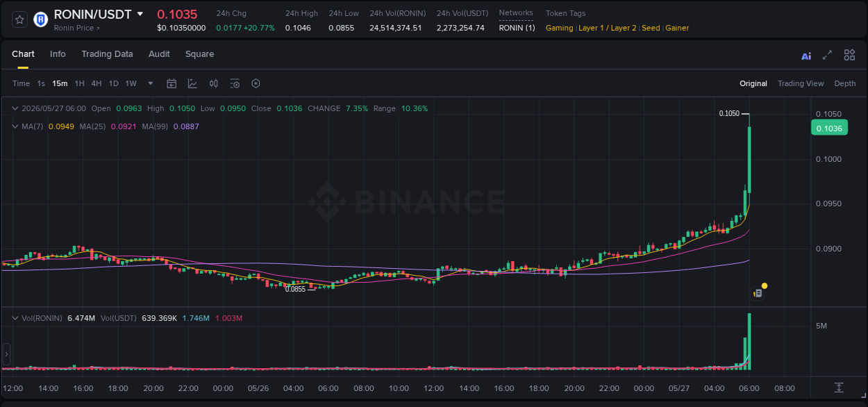Click the 0.0855 low price marker label
The height and width of the screenshot is (407, 868).
click(x=295, y=289)
